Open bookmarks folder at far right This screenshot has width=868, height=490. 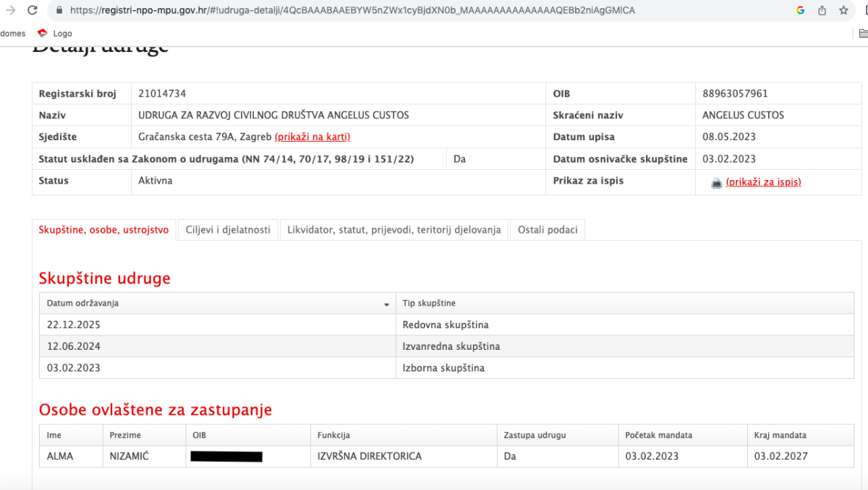coord(863,33)
